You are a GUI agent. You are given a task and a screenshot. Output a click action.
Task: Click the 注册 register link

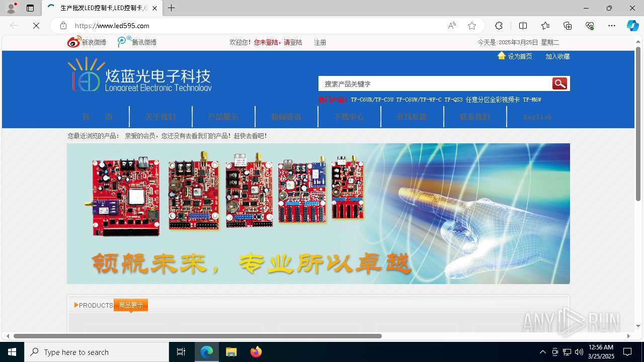[x=320, y=42]
